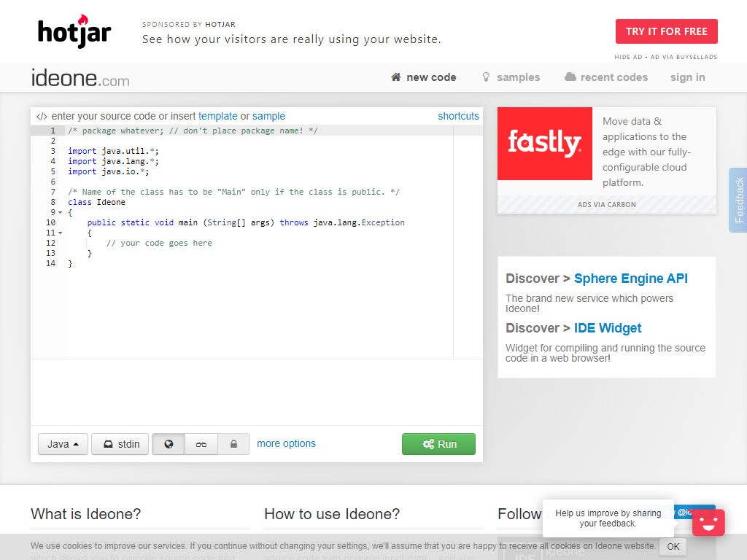Viewport: 747px width, 560px height.
Task: Open the IDE Widget link
Action: point(608,328)
